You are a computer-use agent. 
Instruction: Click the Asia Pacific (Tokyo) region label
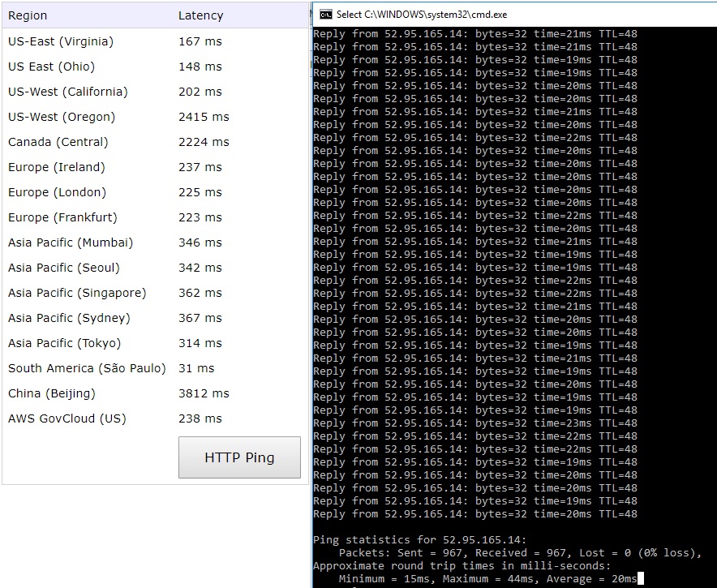64,343
